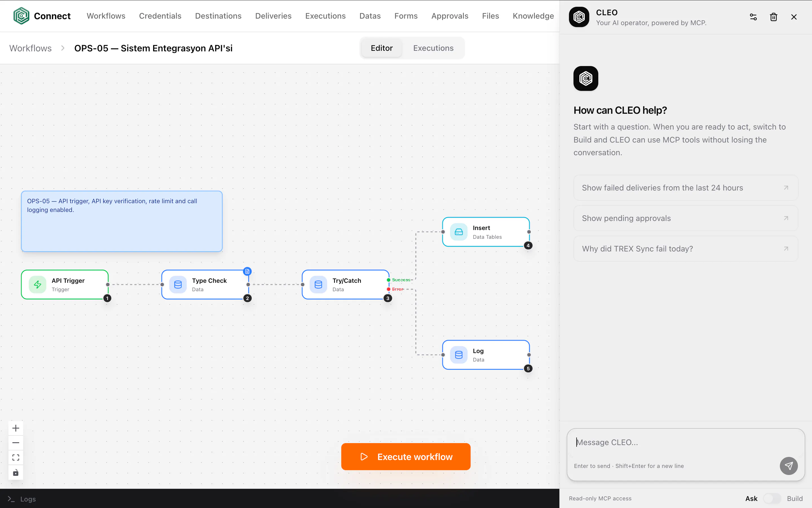Open the Destinations nav item
The image size is (812, 508).
tap(218, 16)
